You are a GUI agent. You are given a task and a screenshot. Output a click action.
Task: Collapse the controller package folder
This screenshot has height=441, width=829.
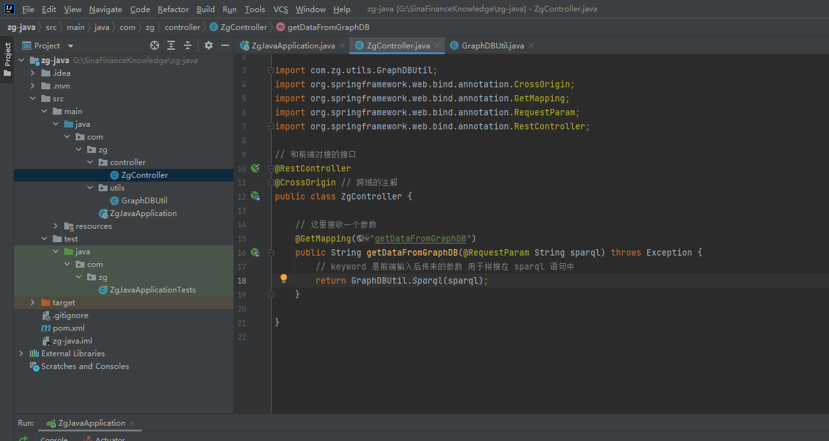click(91, 162)
